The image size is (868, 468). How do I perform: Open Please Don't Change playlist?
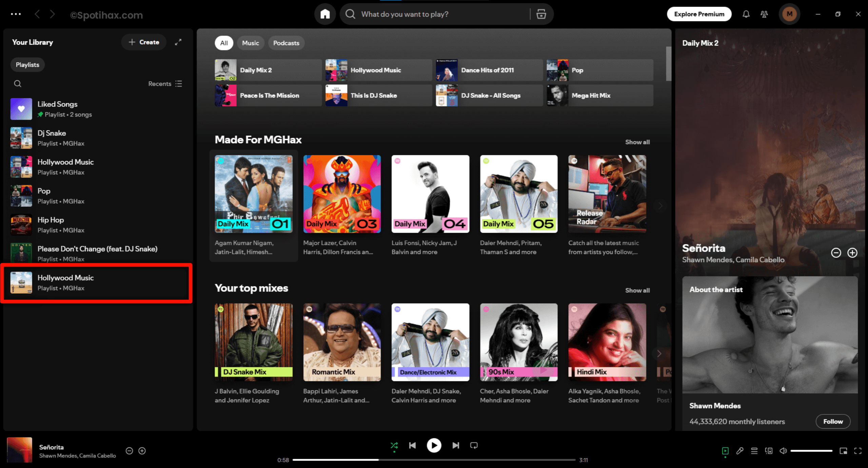click(98, 253)
